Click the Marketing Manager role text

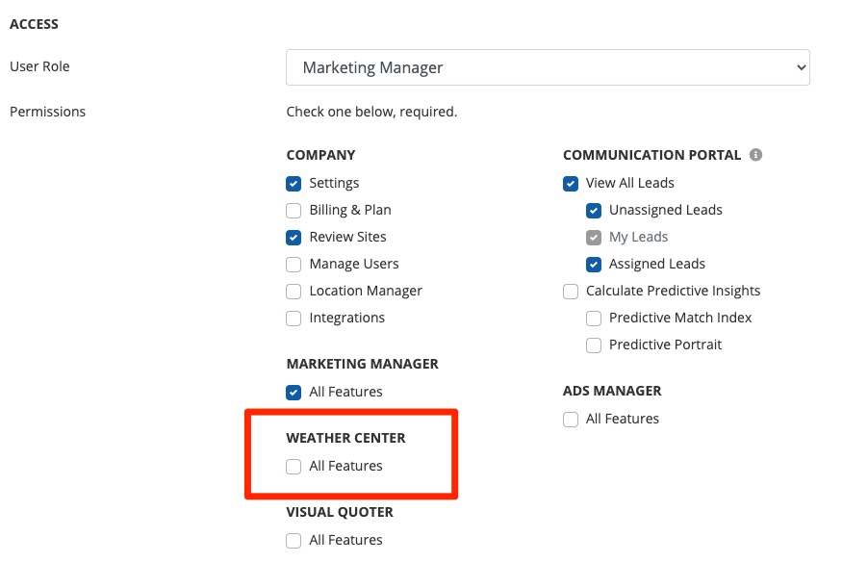pyautogui.click(x=372, y=67)
